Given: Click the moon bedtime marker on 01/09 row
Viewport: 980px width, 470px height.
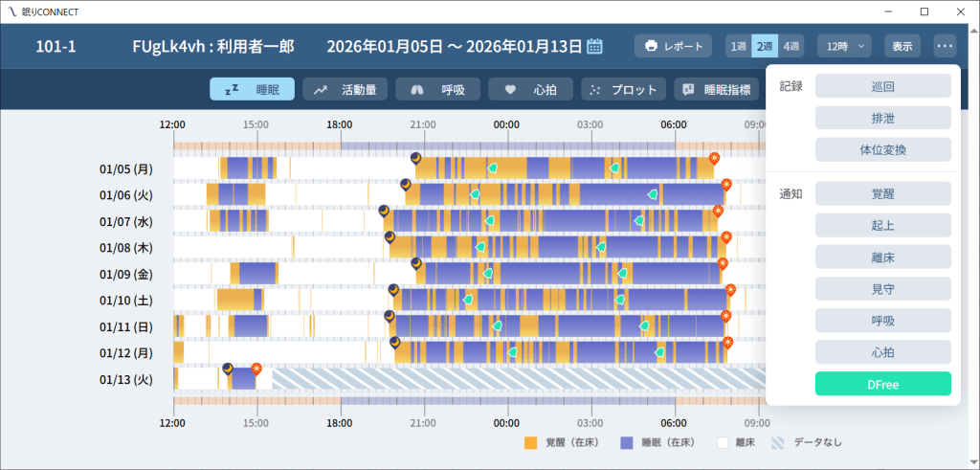Looking at the screenshot, I should 415,263.
